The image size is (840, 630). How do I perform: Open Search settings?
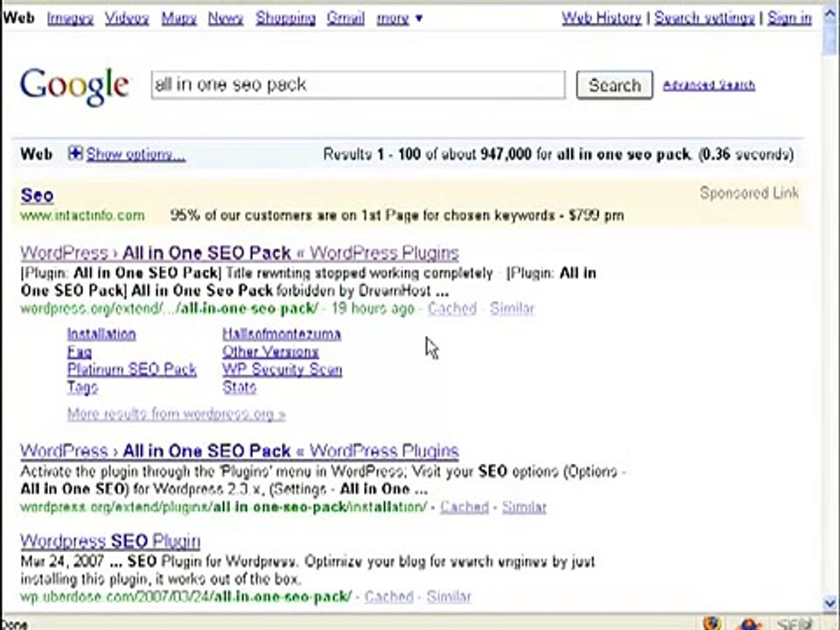(704, 18)
